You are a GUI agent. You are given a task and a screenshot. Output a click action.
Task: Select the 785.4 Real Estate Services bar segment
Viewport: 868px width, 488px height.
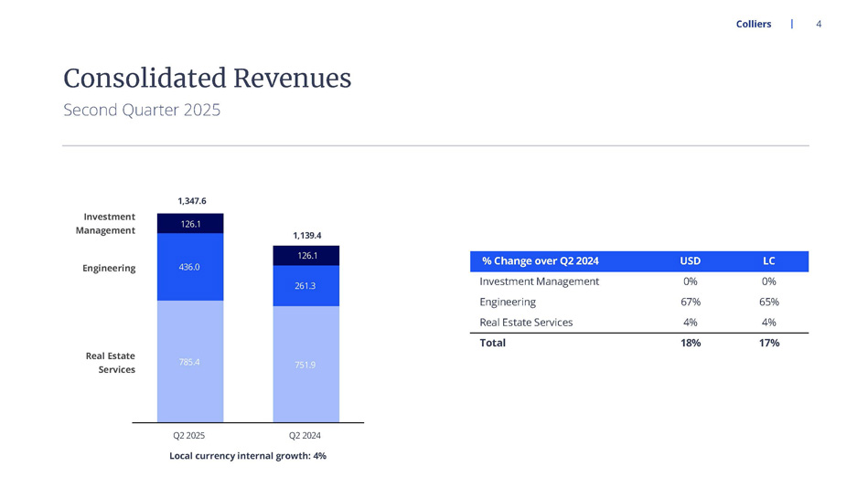click(189, 362)
